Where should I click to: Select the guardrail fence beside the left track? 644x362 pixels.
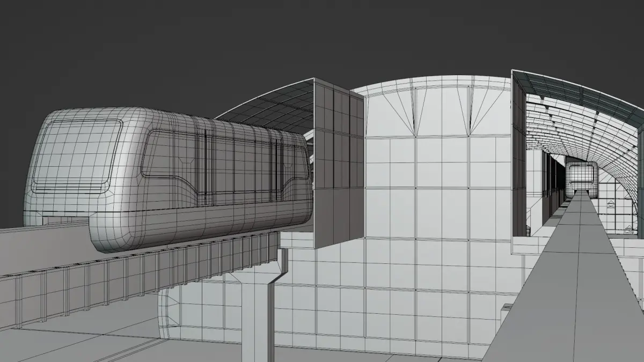click(x=140, y=279)
